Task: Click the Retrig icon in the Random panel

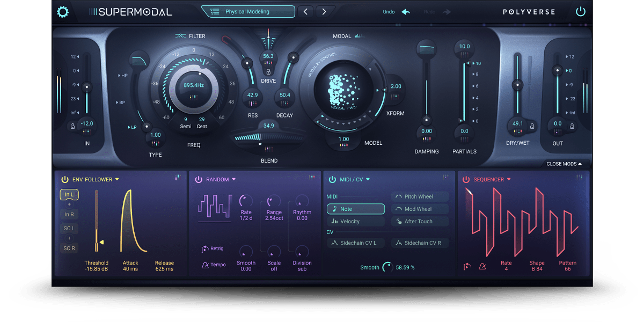Action: tap(205, 248)
